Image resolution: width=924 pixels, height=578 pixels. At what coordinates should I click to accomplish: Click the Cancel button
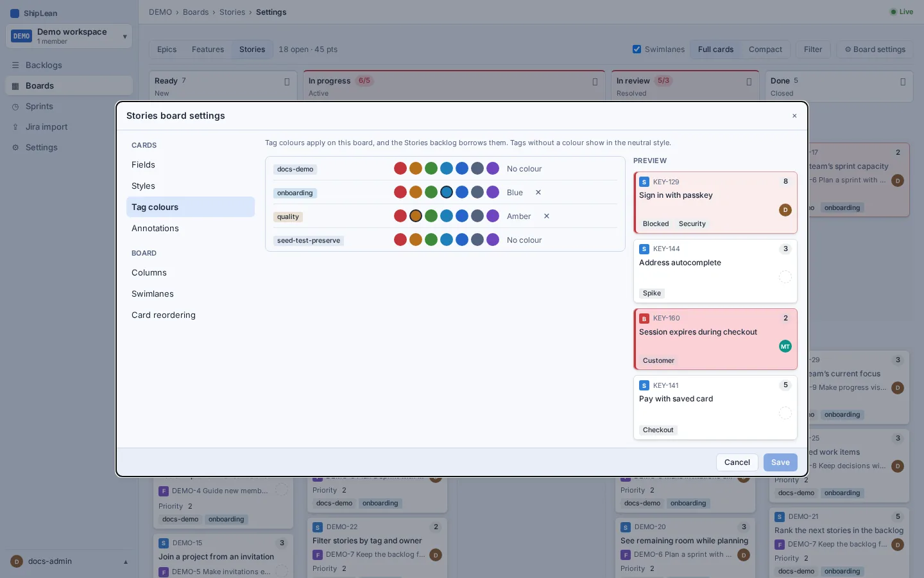point(737,462)
